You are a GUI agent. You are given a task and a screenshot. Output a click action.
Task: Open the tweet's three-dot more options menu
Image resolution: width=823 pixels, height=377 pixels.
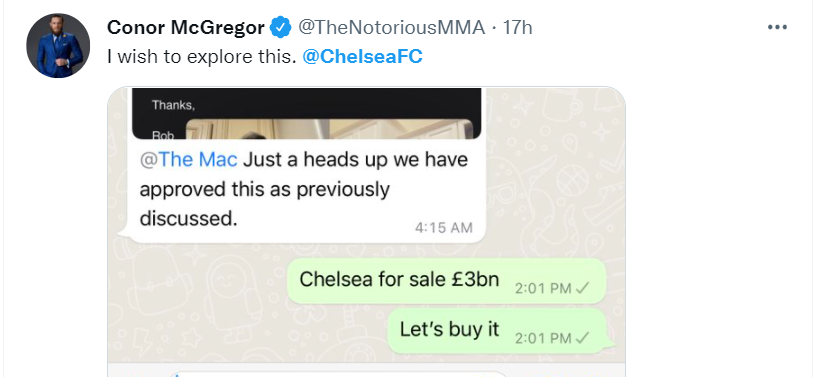[x=777, y=27]
